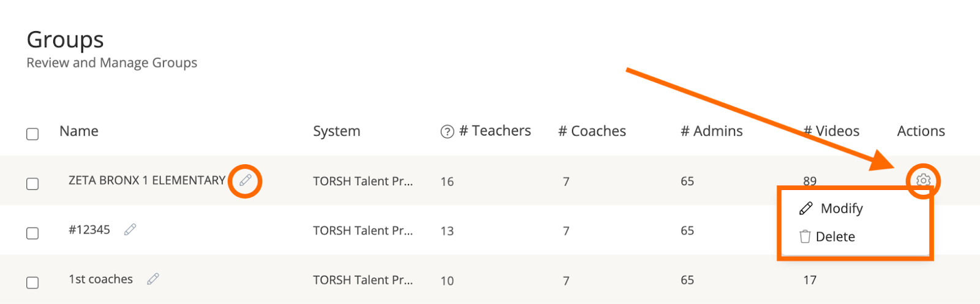Viewport: 980px width, 304px height.
Task: Open the gear Actions icon for ZETA BRONX
Action: coord(923,181)
